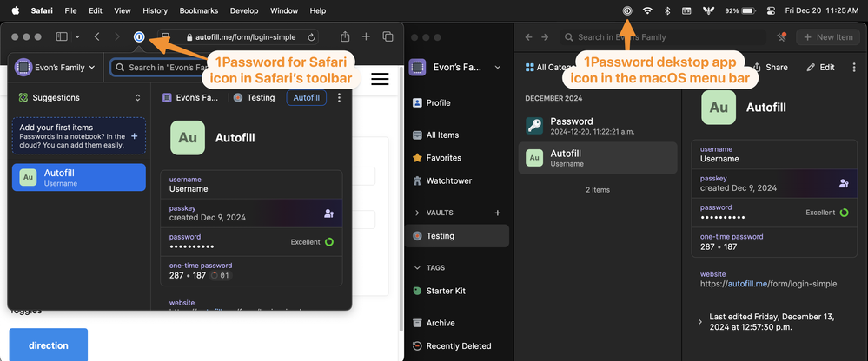
Task: Open the Edit menu
Action: click(x=96, y=10)
